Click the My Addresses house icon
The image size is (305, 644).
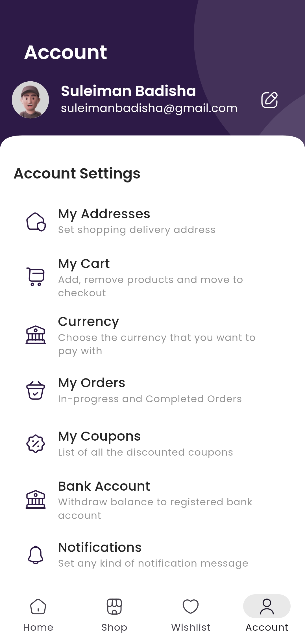36,222
